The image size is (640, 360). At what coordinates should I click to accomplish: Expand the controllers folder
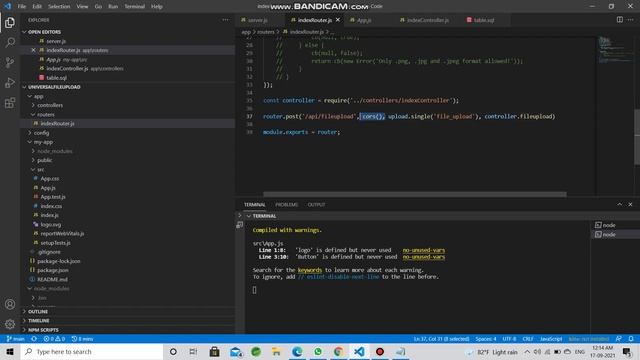50,105
